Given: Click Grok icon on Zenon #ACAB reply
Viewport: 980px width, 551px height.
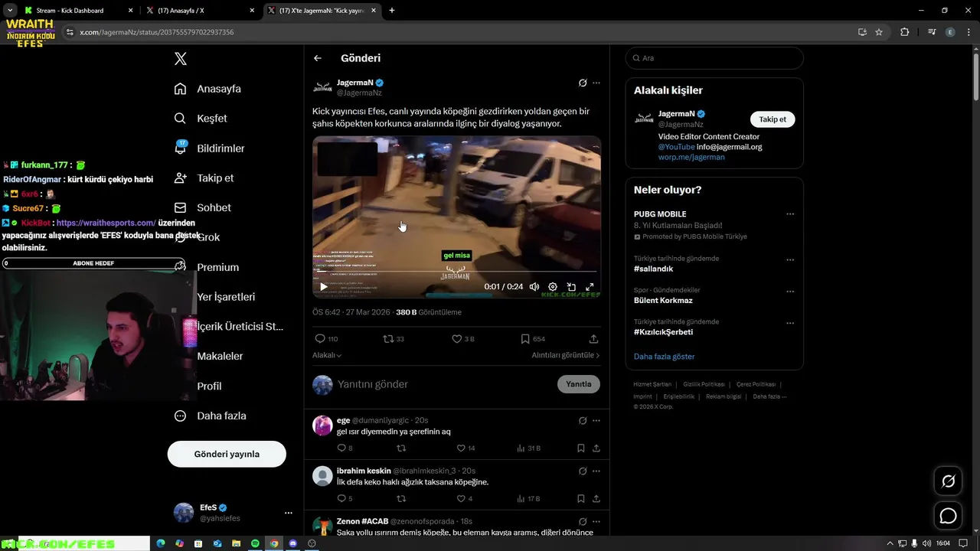Looking at the screenshot, I should point(583,522).
